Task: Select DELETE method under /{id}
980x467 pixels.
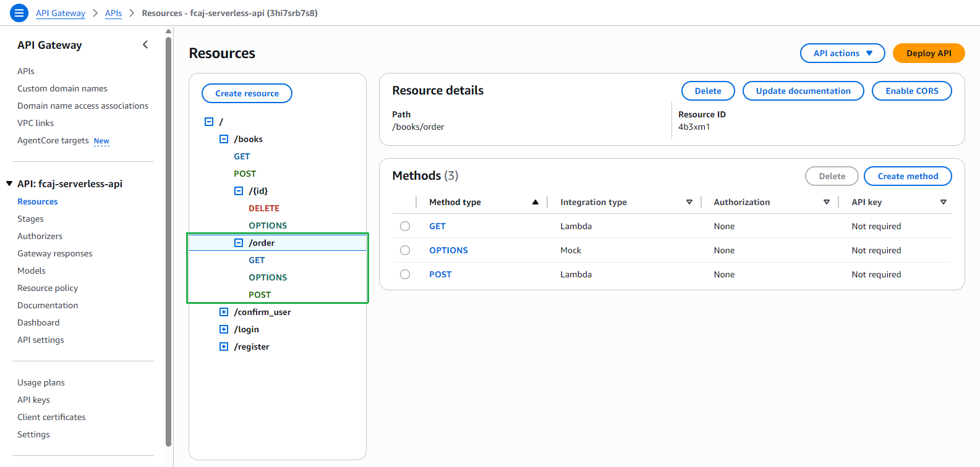Action: [264, 208]
